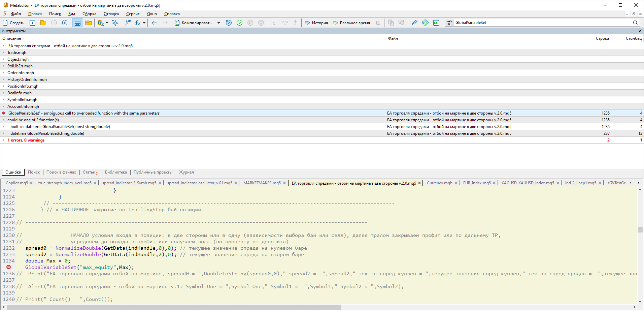The height and width of the screenshot is (311, 644).
Task: Switch to the Журнал tab
Action: pos(186,172)
